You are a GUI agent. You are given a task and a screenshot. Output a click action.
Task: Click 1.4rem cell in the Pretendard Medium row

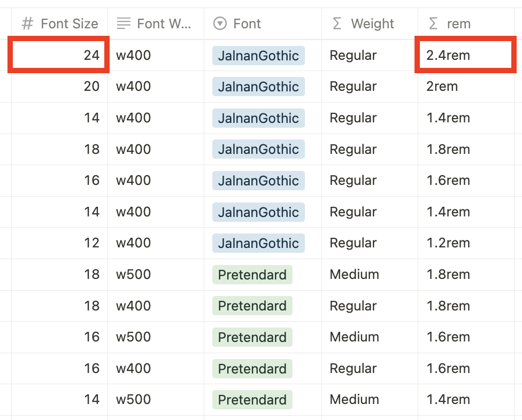point(466,400)
